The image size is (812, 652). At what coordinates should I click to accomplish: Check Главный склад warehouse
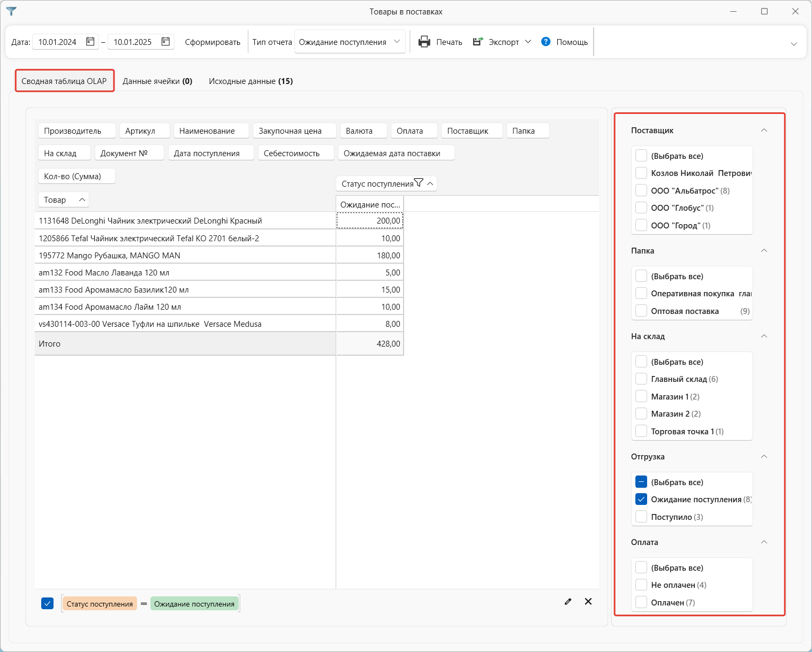641,379
